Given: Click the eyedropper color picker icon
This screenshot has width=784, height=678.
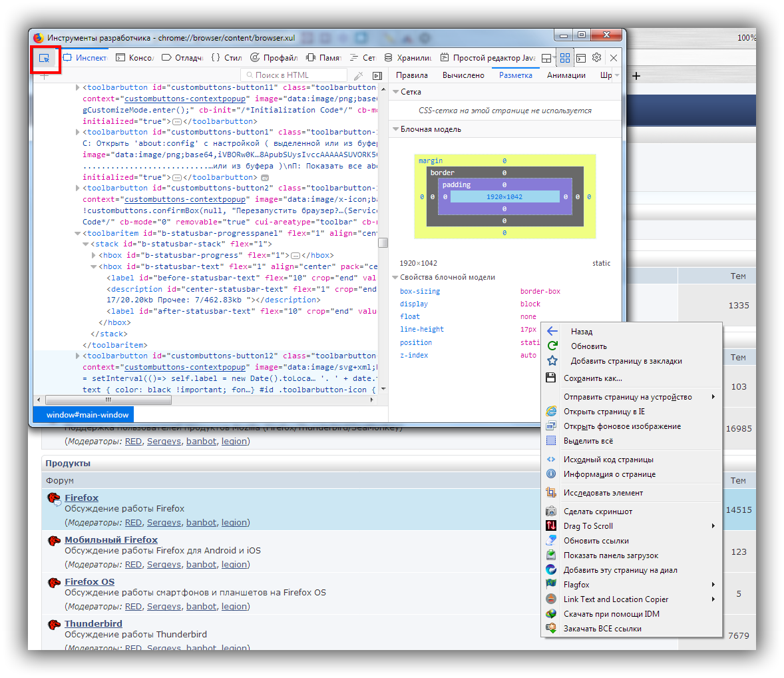Looking at the screenshot, I should (x=358, y=76).
